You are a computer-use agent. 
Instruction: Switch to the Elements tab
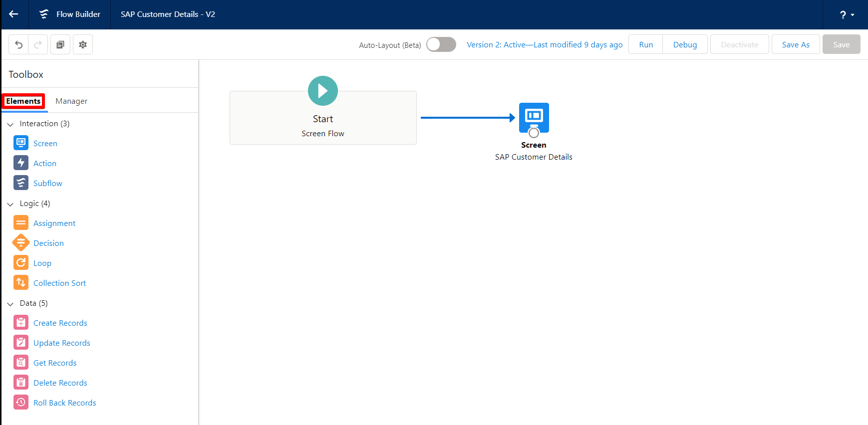click(x=23, y=101)
